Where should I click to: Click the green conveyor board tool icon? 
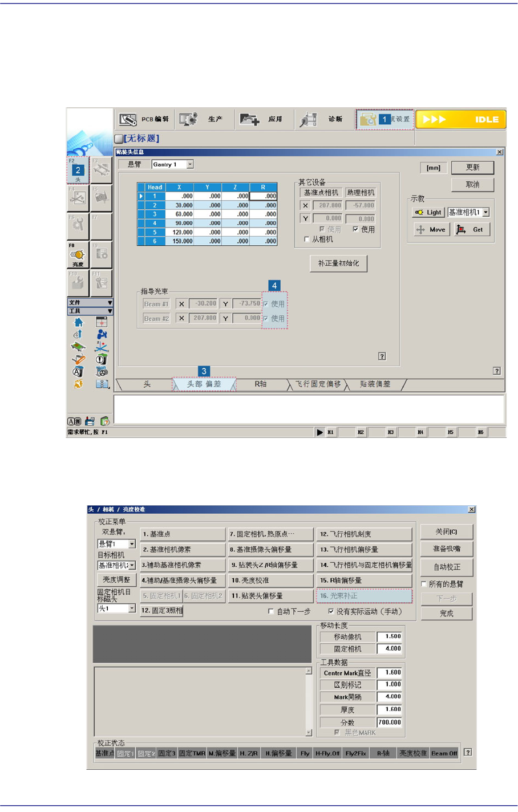[x=78, y=347]
